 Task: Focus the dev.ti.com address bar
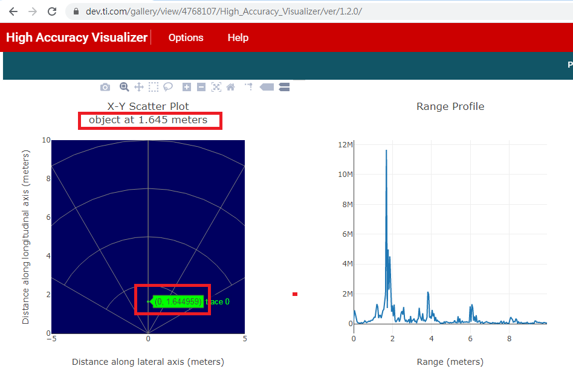click(224, 11)
